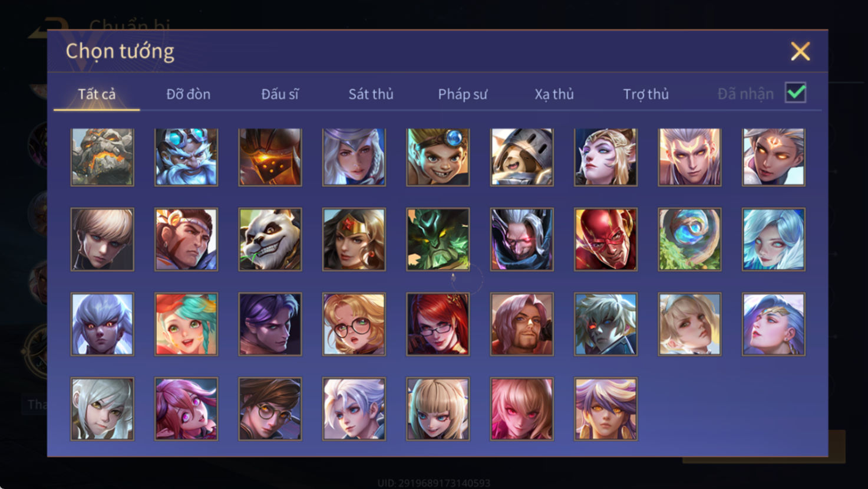Filter heroes by Xạ thủ
This screenshot has height=489, width=868.
(554, 94)
